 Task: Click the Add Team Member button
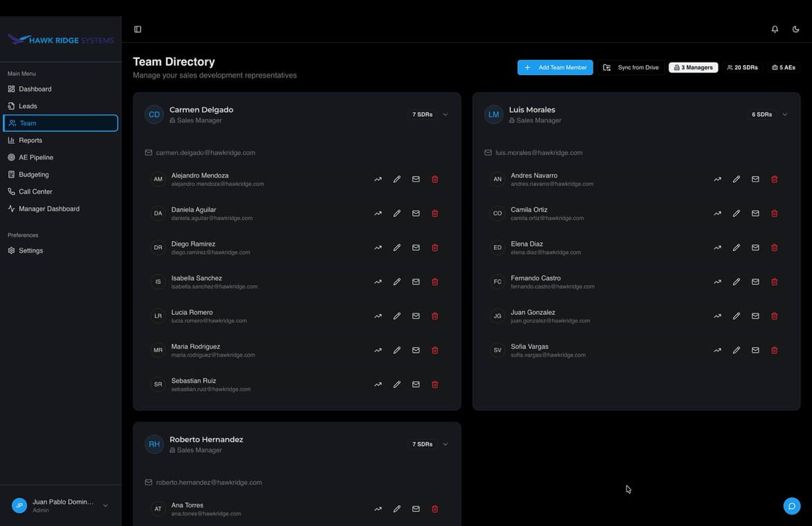point(555,67)
